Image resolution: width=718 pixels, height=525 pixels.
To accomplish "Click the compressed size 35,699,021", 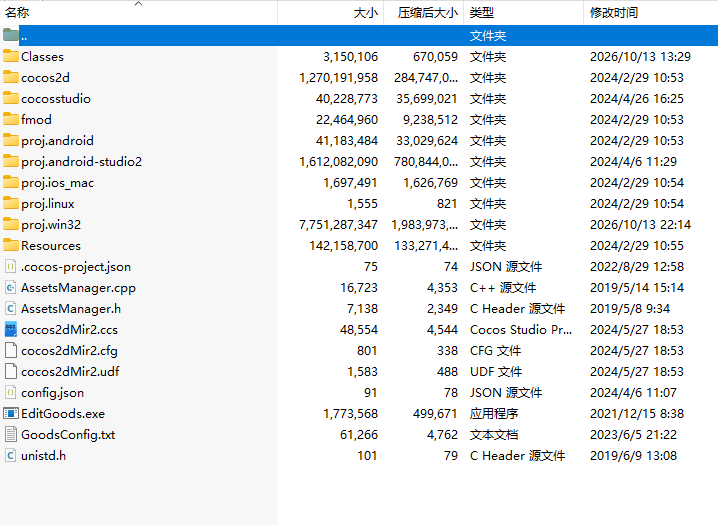I will [427, 99].
